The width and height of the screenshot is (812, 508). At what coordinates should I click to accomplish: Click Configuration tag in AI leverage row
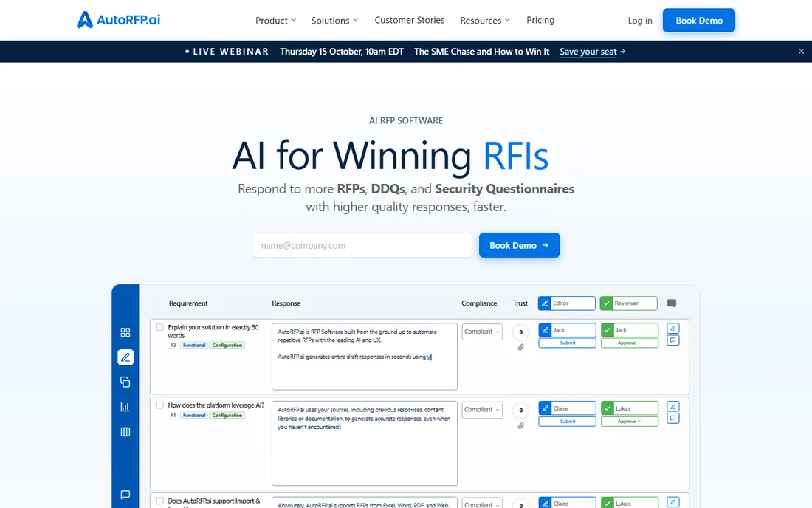[x=227, y=415]
